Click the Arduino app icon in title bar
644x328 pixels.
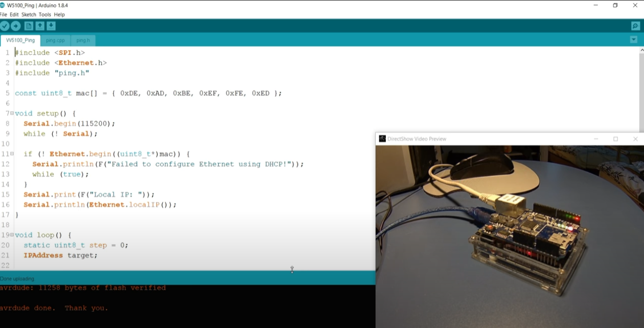[x=3, y=5]
